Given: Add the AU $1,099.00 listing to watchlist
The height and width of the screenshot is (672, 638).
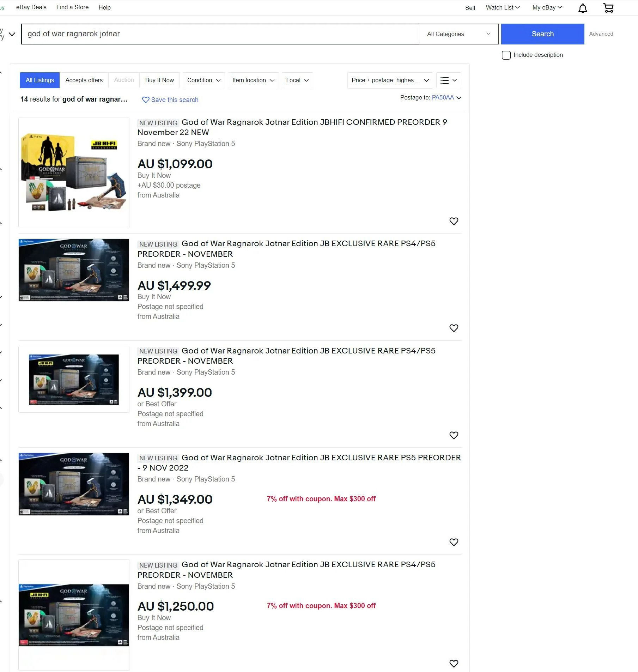Looking at the screenshot, I should 454,221.
